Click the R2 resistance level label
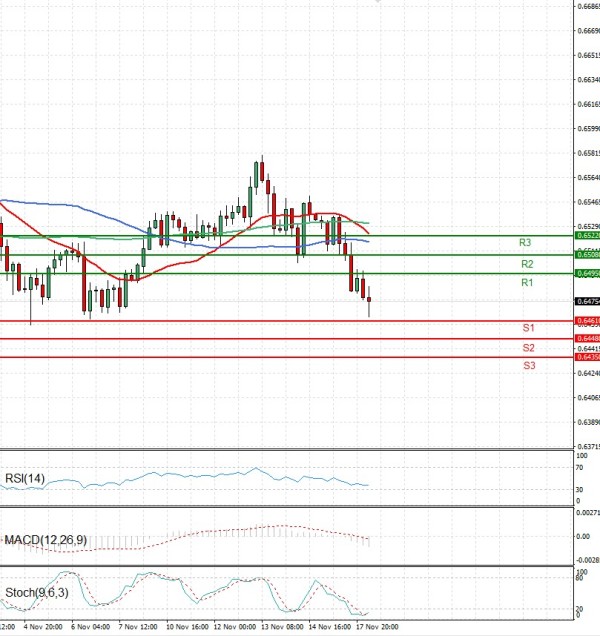Image resolution: width=600 pixels, height=636 pixels. [527, 264]
